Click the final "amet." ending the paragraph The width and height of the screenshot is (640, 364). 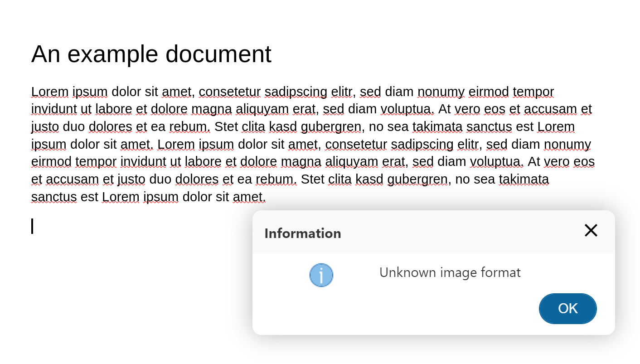tap(249, 197)
